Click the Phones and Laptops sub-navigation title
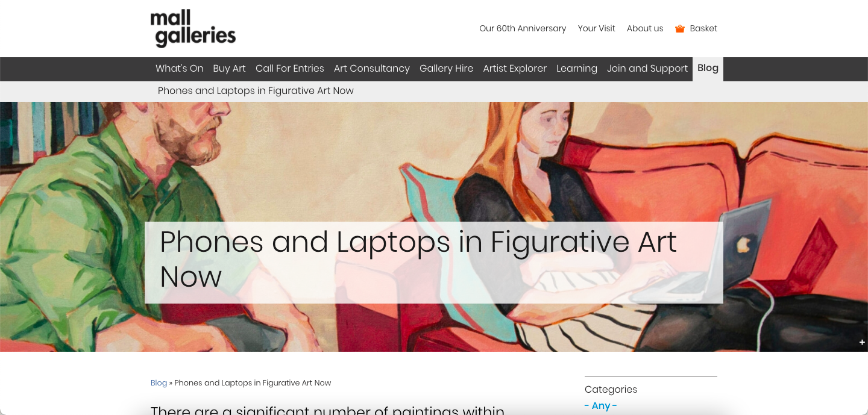868x415 pixels. (x=256, y=91)
